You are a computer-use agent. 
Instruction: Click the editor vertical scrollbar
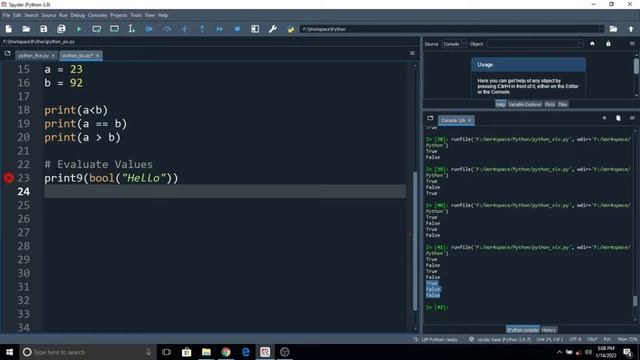pyautogui.click(x=415, y=241)
